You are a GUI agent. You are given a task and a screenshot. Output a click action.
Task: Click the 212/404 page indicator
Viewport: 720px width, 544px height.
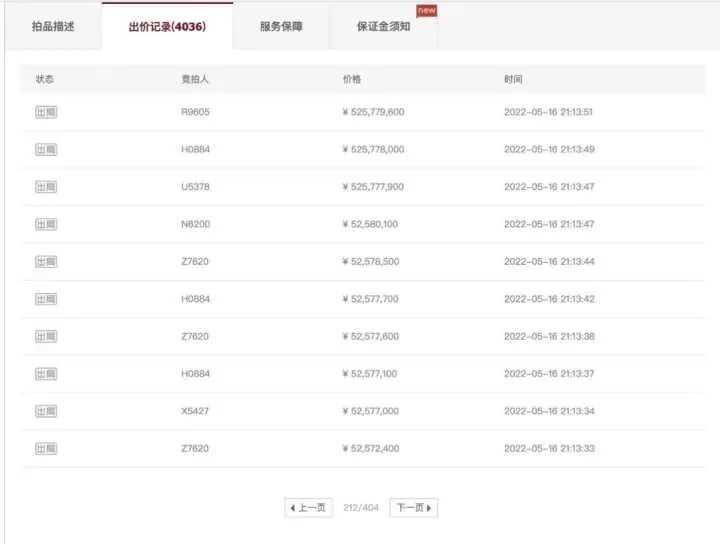coord(361,508)
